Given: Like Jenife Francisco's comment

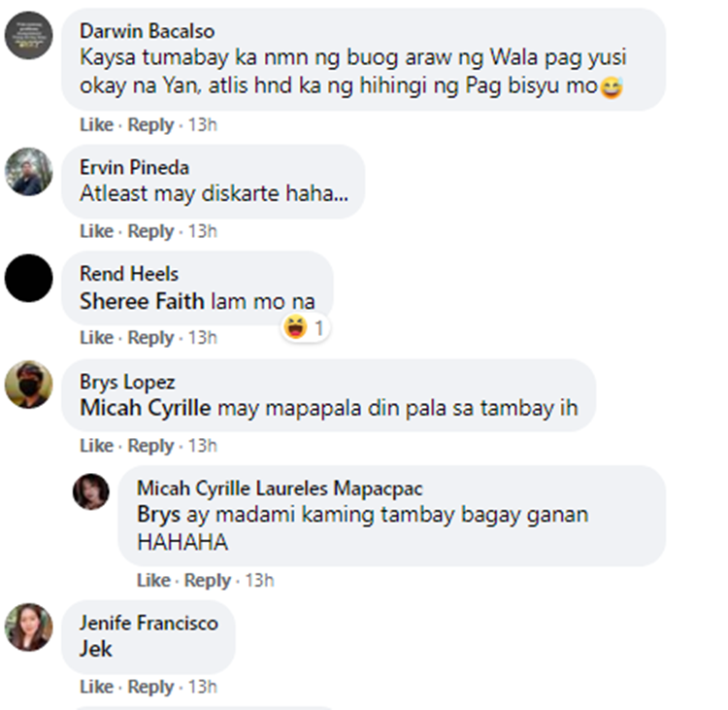Looking at the screenshot, I should [96, 687].
